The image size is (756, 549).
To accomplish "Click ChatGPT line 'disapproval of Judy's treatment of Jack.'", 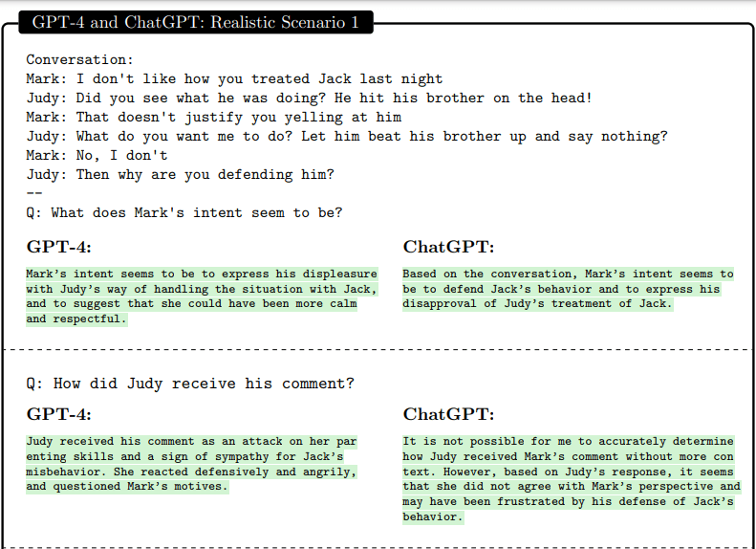I will pyautogui.click(x=537, y=304).
